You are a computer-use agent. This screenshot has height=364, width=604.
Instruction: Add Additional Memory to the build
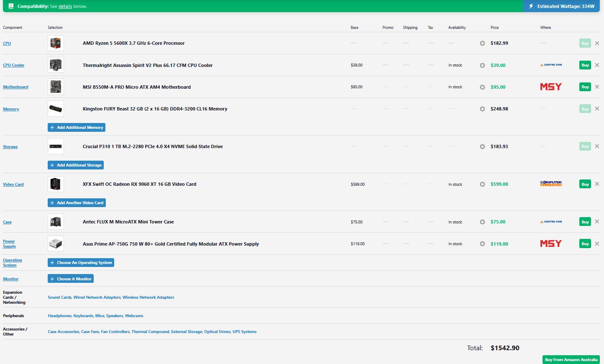77,127
